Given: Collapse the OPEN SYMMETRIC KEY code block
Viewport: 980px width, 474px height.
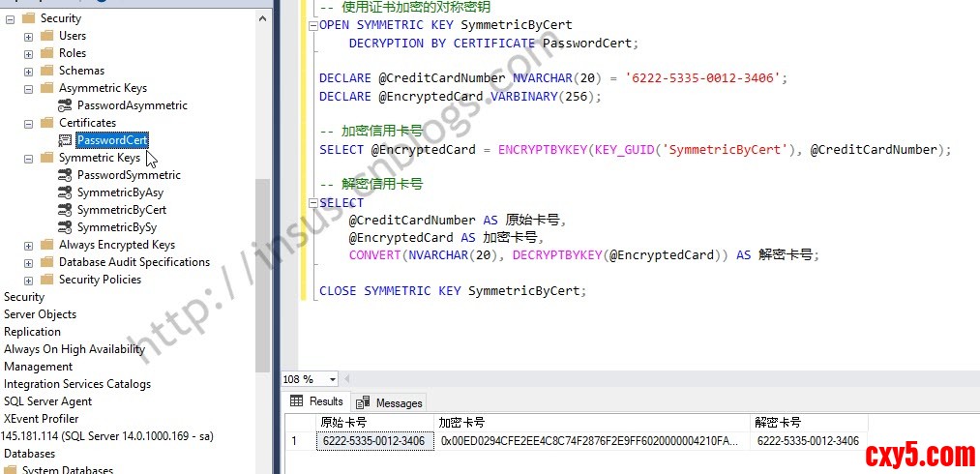Looking at the screenshot, I should point(312,26).
